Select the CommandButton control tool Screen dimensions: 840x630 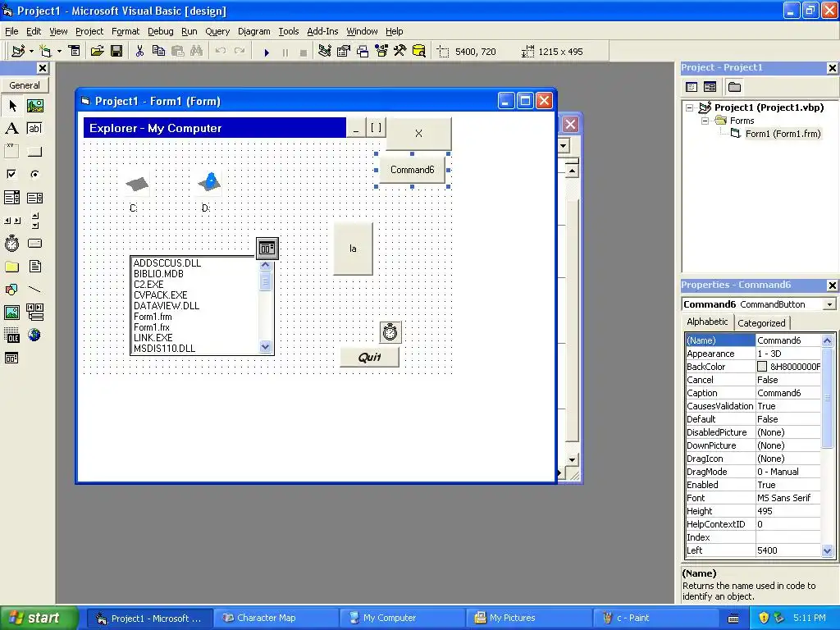(34, 152)
